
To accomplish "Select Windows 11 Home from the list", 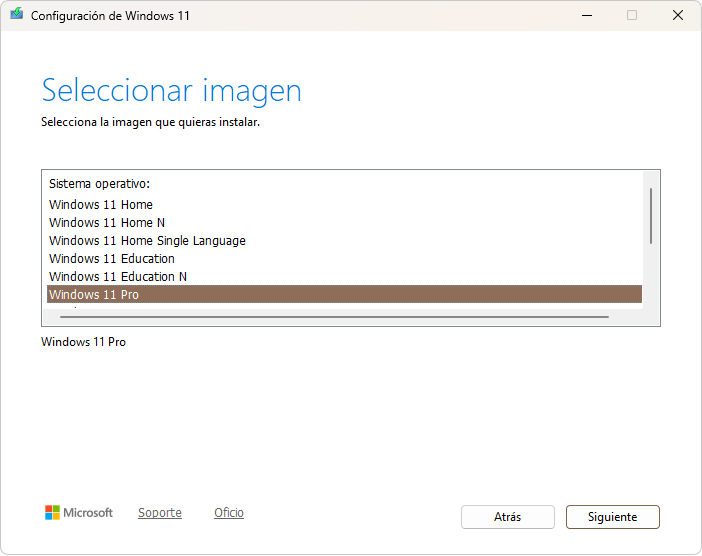I will point(101,205).
